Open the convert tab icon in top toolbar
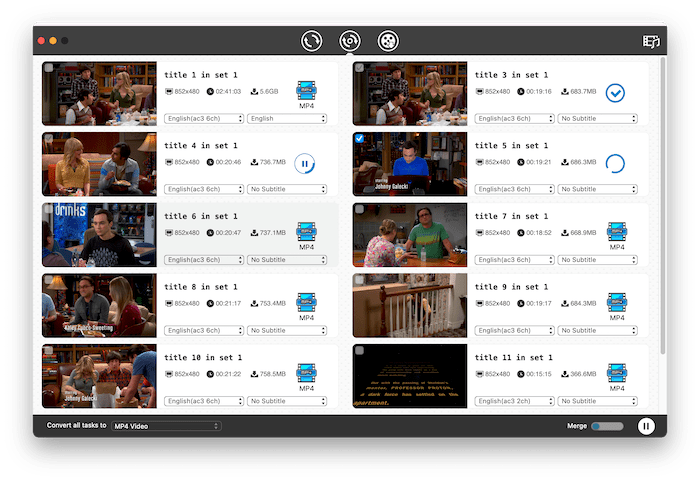This screenshot has width=700, height=481. (x=312, y=41)
